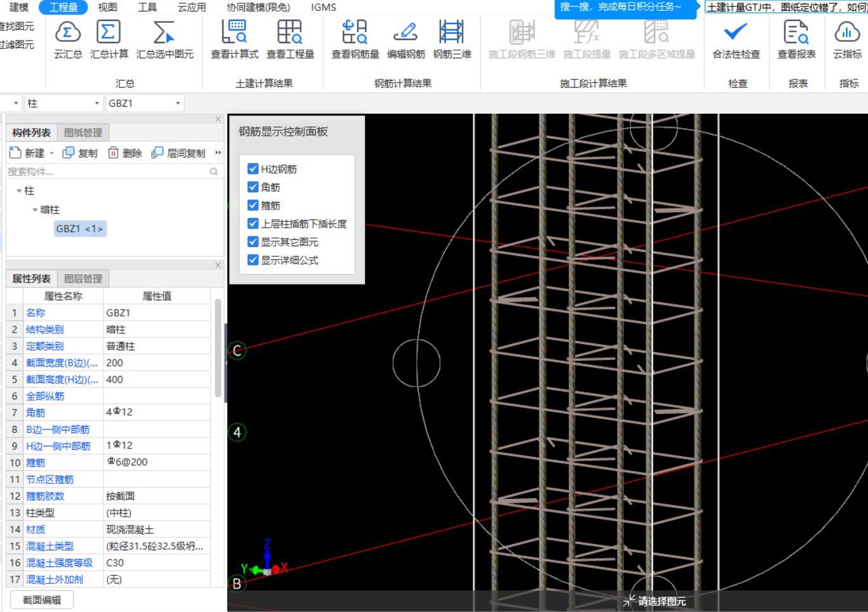This screenshot has height=612, width=868.
Task: Open the 云应用 ribbon tab
Action: (x=192, y=7)
